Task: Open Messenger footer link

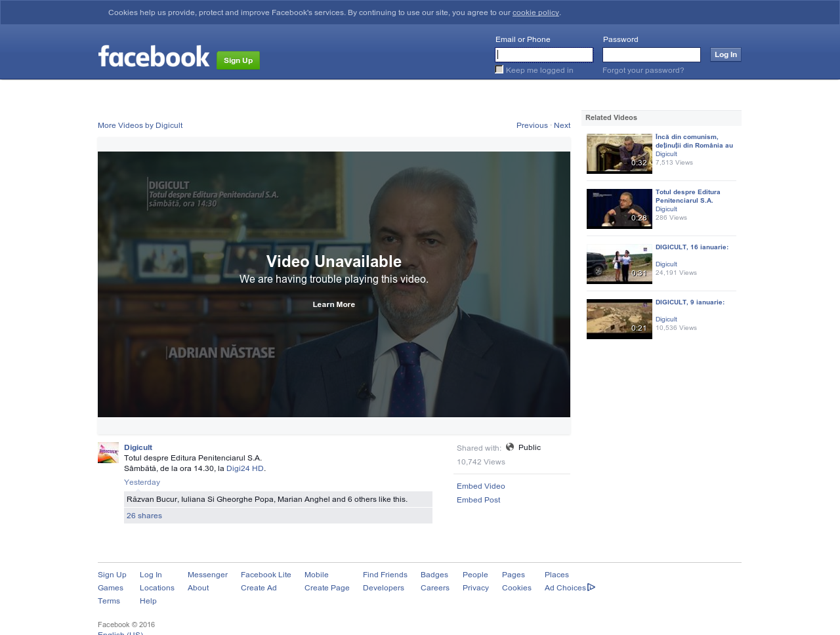Action: (x=207, y=575)
